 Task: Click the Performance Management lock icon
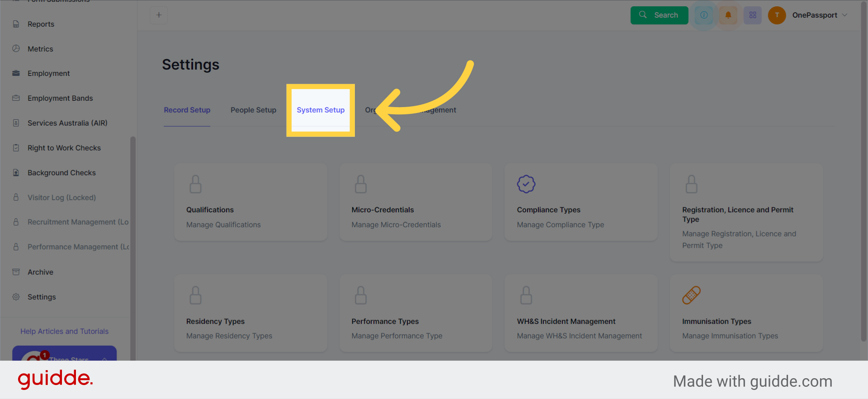pos(16,247)
